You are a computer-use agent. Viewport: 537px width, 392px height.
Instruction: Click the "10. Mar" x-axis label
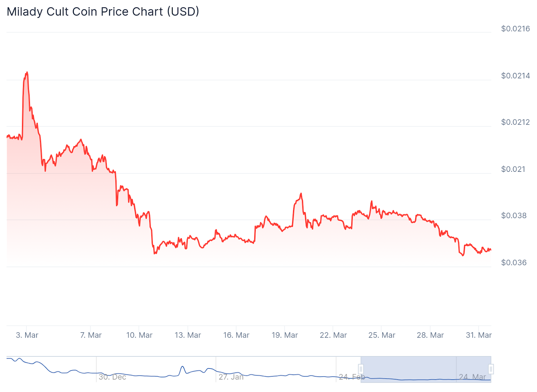click(x=139, y=335)
